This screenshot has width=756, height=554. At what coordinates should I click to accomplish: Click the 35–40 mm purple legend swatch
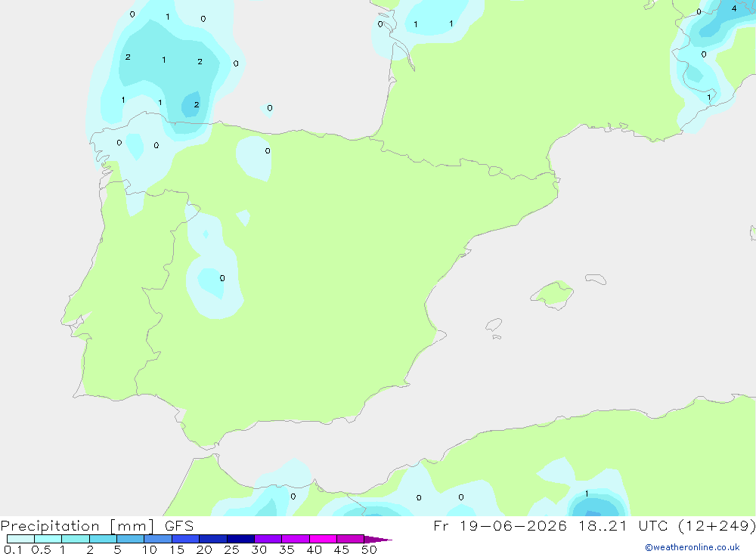295,539
